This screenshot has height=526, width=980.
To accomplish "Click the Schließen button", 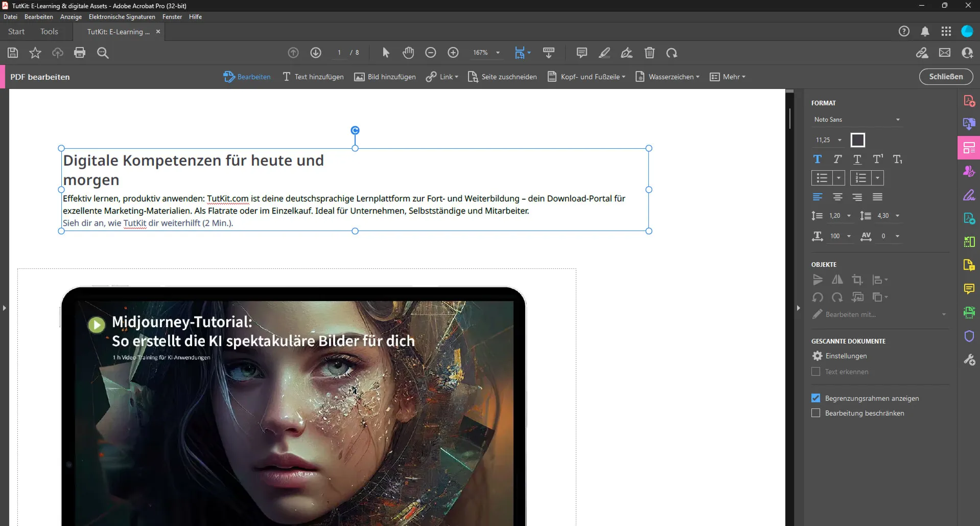I will 946,77.
